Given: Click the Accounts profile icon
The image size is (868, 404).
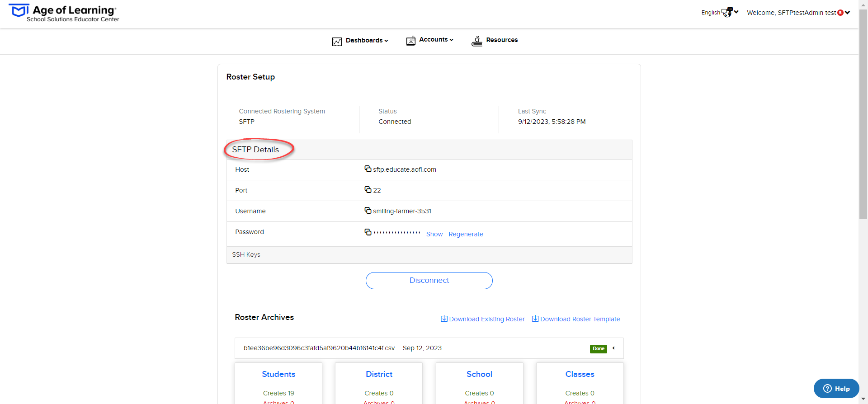Looking at the screenshot, I should tap(410, 41).
